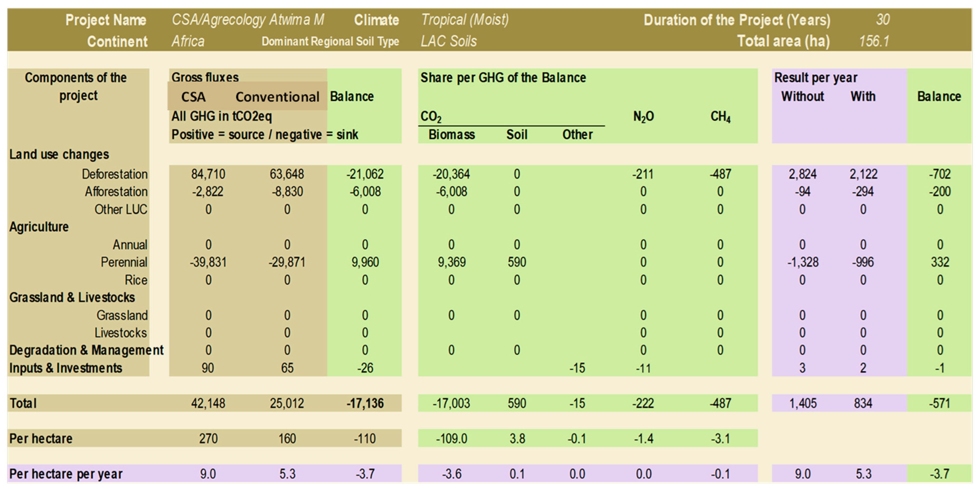This screenshot has width=980, height=489.
Task: Click the total Without result 1,405
Action: pyautogui.click(x=803, y=404)
